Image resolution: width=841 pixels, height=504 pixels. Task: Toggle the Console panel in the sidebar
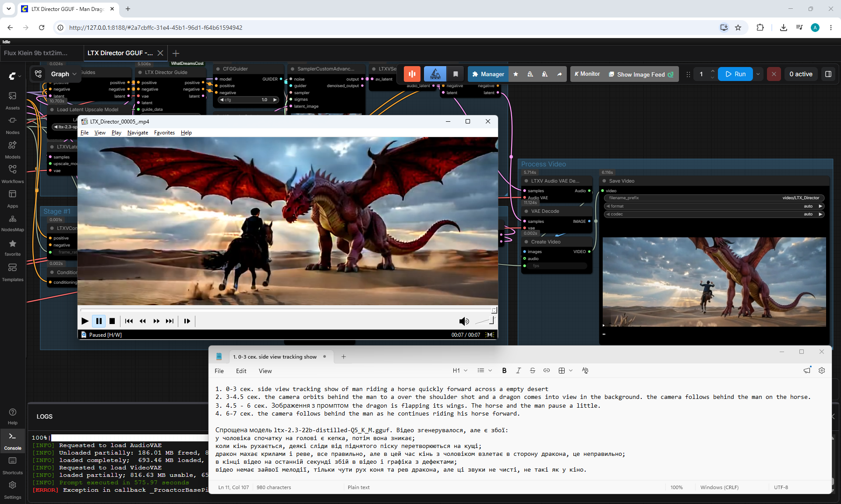click(x=12, y=441)
